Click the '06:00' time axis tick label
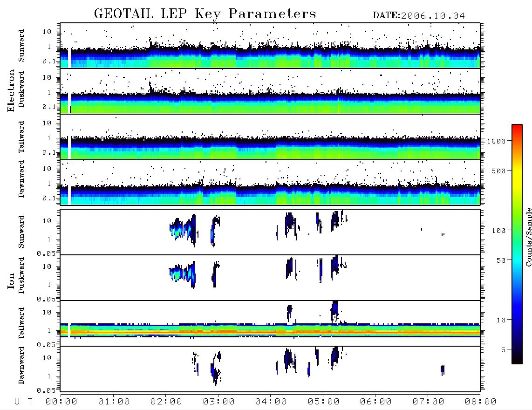 tap(376, 402)
